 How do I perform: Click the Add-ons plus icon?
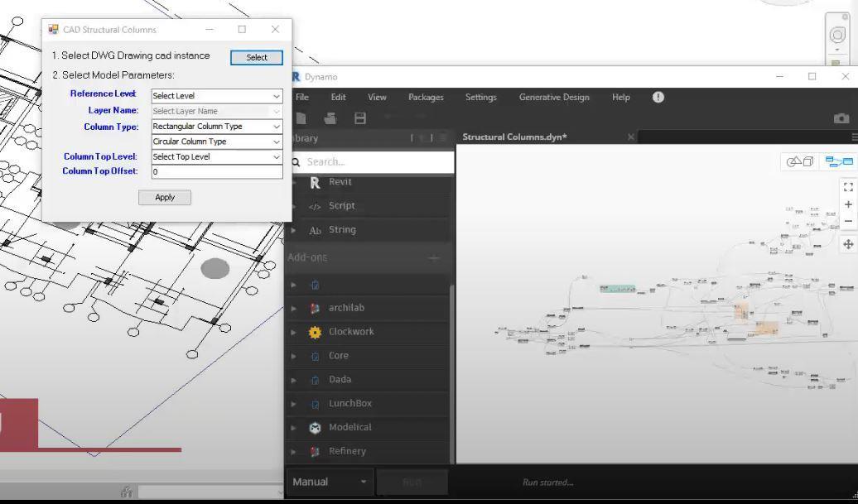tap(434, 258)
